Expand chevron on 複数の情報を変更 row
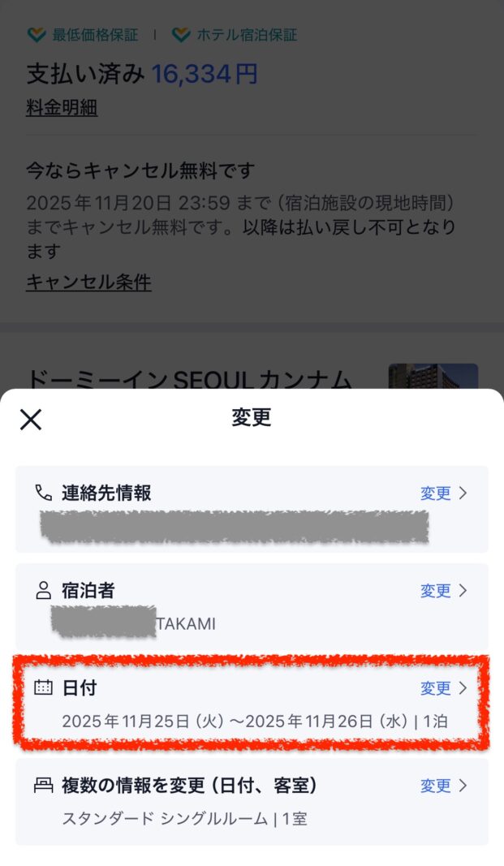This screenshot has height=866, width=504. [x=463, y=785]
